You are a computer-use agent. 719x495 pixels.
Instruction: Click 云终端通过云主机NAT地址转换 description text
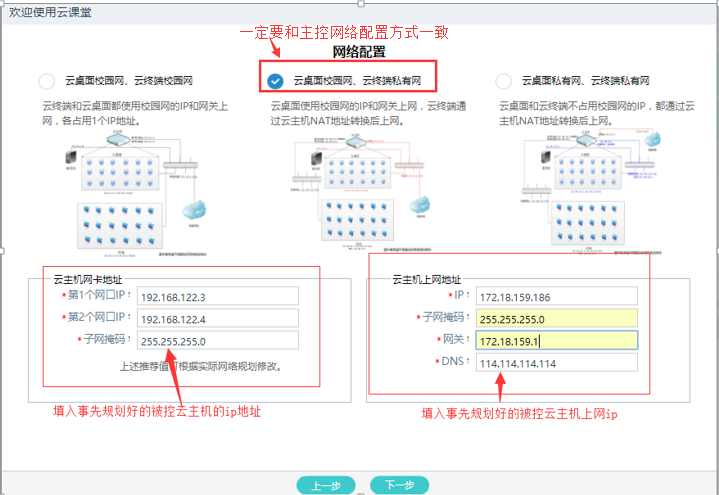click(x=368, y=113)
